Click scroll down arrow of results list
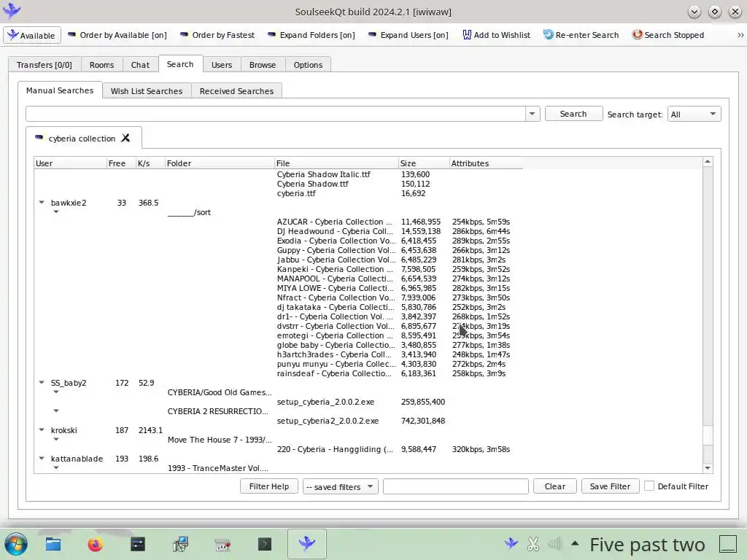Image resolution: width=747 pixels, height=560 pixels. (x=708, y=468)
